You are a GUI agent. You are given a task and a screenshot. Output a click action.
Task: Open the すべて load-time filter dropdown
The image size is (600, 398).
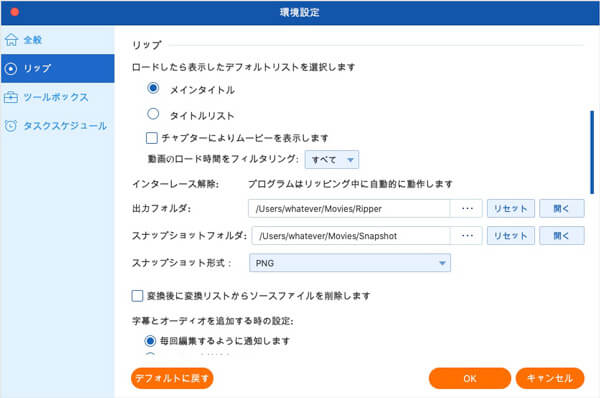332,160
